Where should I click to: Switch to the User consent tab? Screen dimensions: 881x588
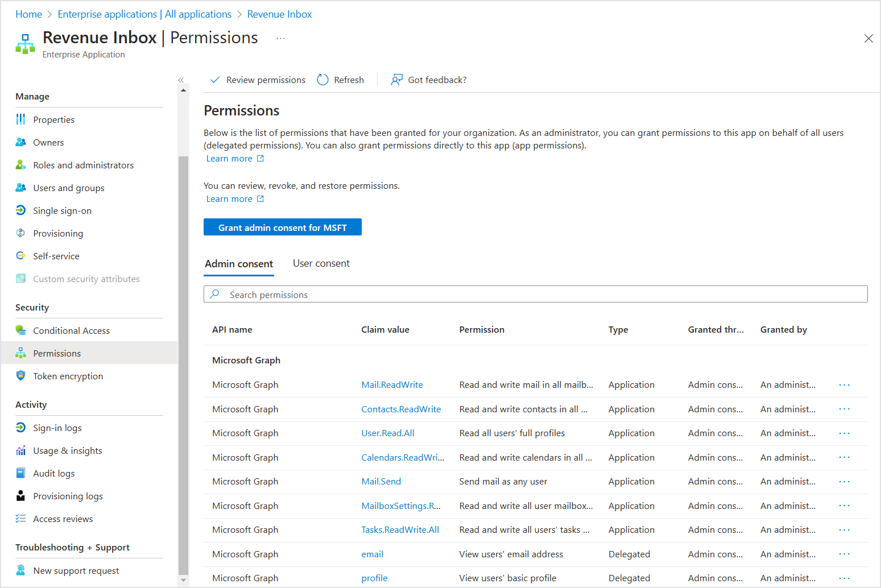point(321,263)
